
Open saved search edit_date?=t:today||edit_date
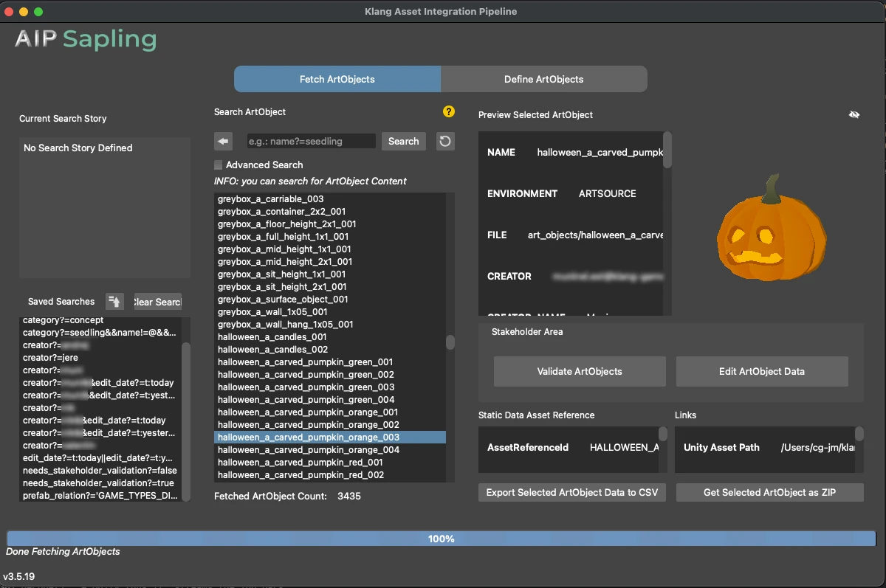[x=100, y=458]
